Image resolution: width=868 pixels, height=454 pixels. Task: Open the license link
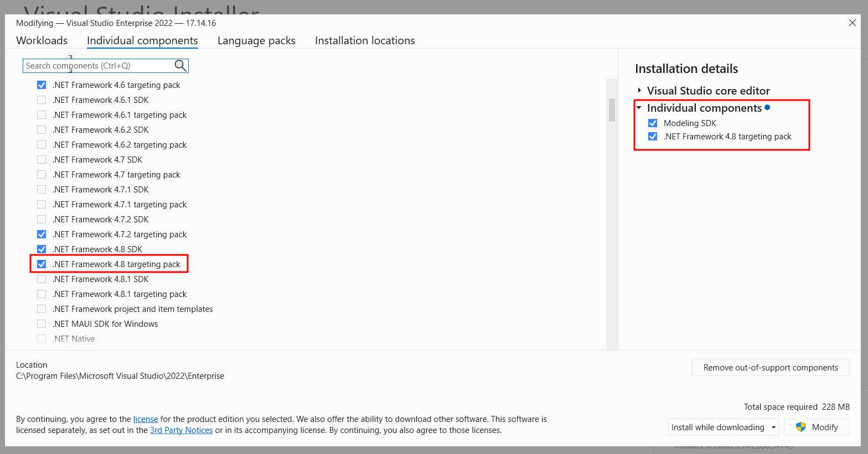(x=146, y=419)
